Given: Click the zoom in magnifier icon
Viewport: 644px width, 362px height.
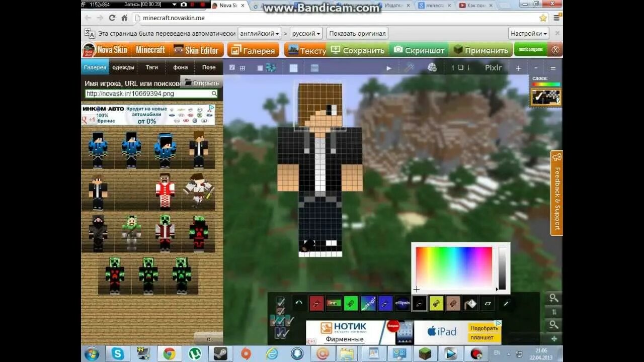Looking at the screenshot, I should coord(553,298).
